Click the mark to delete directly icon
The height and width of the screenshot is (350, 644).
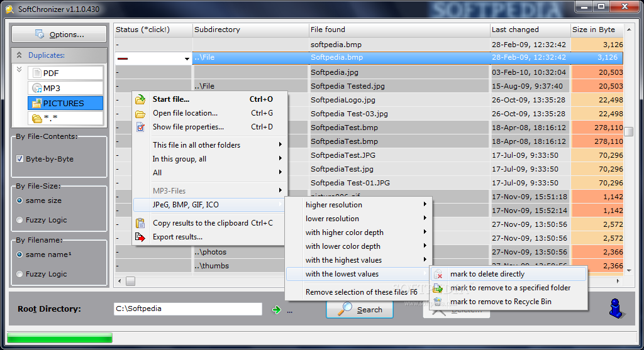[438, 274]
